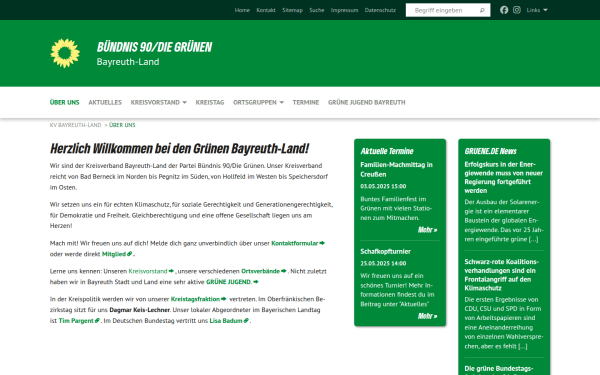Click KV Bayreuth-Land breadcrumb
600x375 pixels.
pyautogui.click(x=75, y=125)
